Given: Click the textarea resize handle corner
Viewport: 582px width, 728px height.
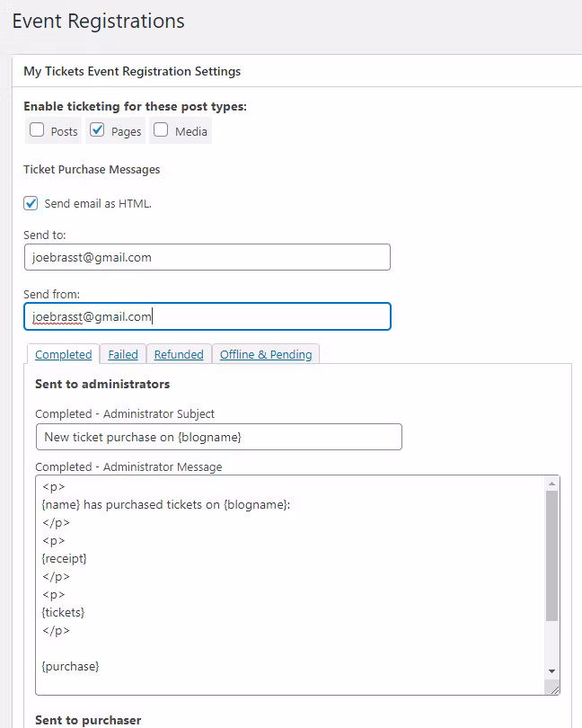Looking at the screenshot, I should coord(554,689).
